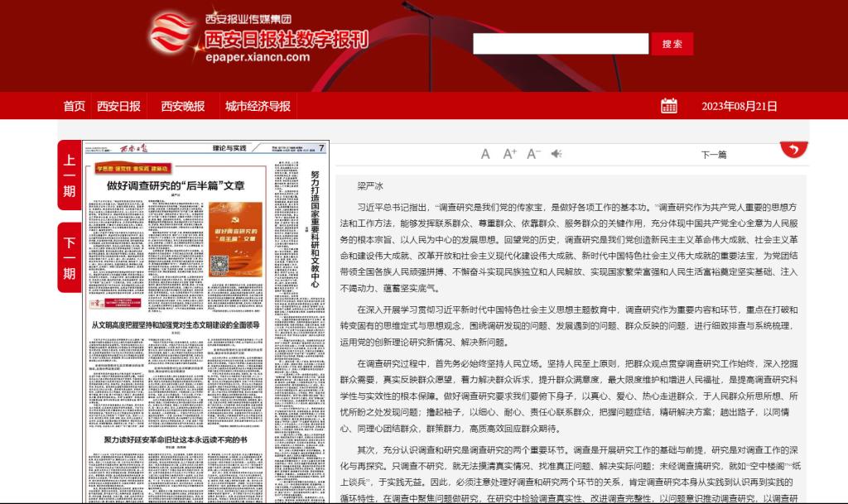Open 城市经济导报 from navigation bar

(258, 106)
